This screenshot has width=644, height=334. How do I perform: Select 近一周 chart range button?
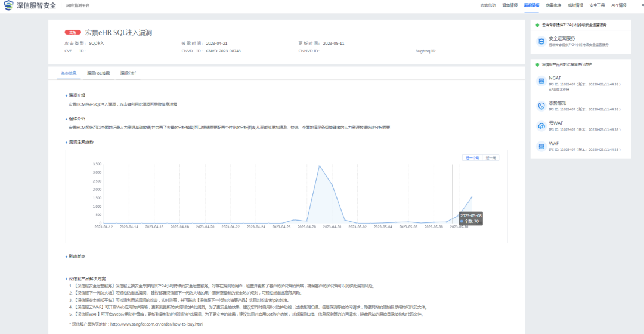(x=490, y=158)
